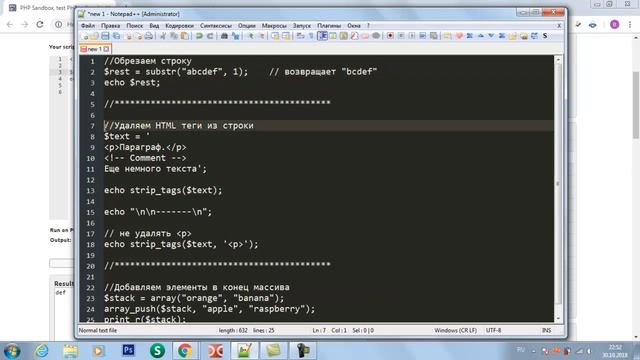This screenshot has height=360, width=640.
Task: Open the Синтаксисы menu
Action: 216,26
